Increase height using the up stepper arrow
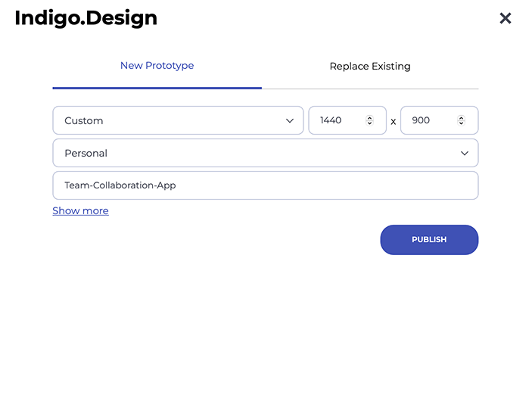The height and width of the screenshot is (420, 532). click(461, 118)
